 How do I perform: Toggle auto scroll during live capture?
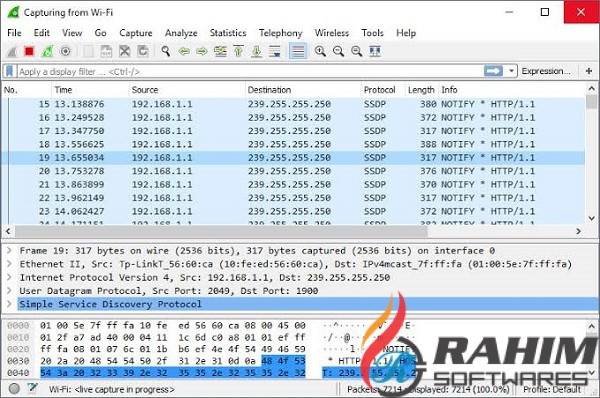tap(275, 51)
